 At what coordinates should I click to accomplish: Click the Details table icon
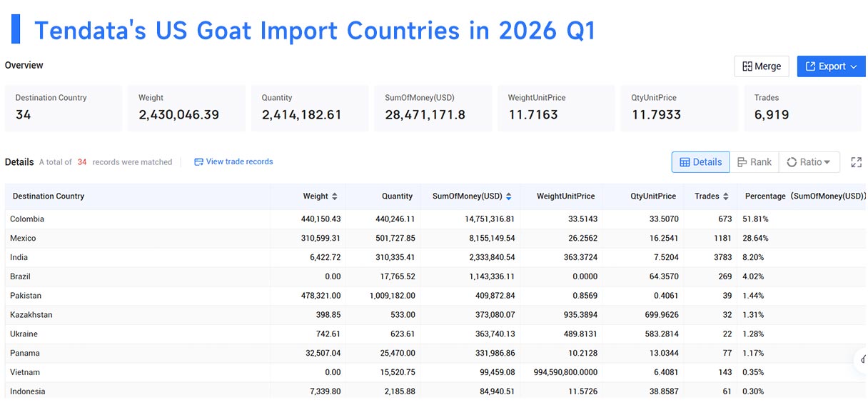tap(685, 162)
